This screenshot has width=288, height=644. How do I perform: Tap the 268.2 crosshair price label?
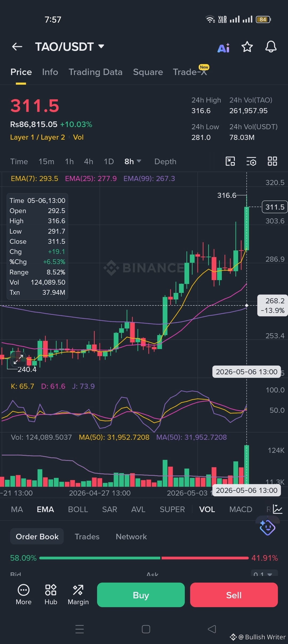point(273,305)
